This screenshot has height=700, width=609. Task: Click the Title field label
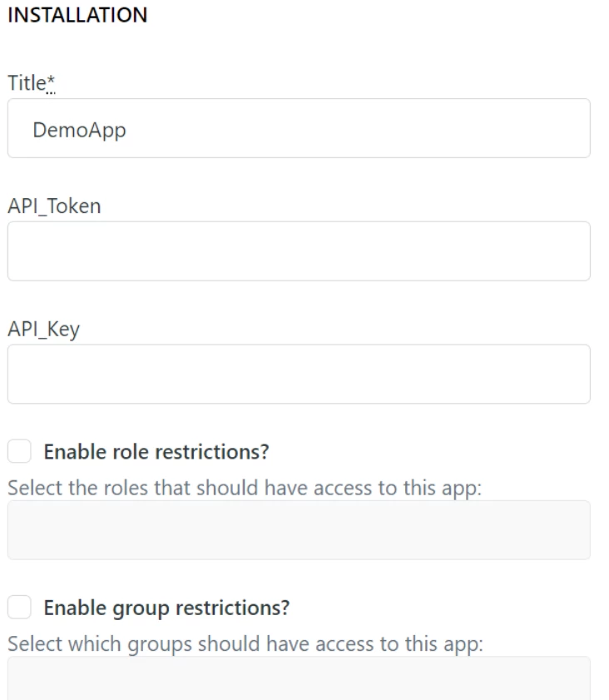[x=27, y=83]
